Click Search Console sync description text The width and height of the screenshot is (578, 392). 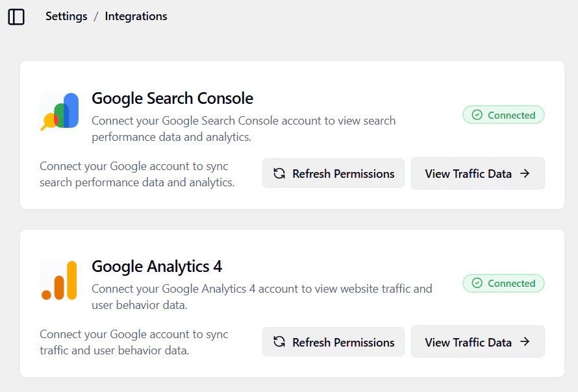click(x=136, y=175)
